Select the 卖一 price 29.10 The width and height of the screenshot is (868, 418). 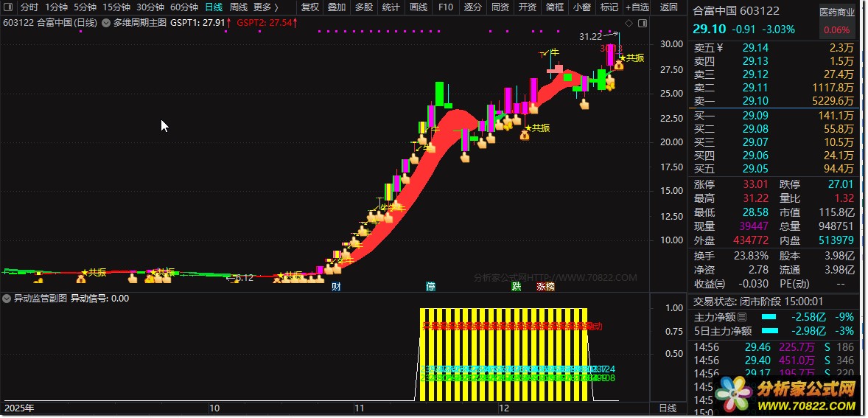coord(755,101)
